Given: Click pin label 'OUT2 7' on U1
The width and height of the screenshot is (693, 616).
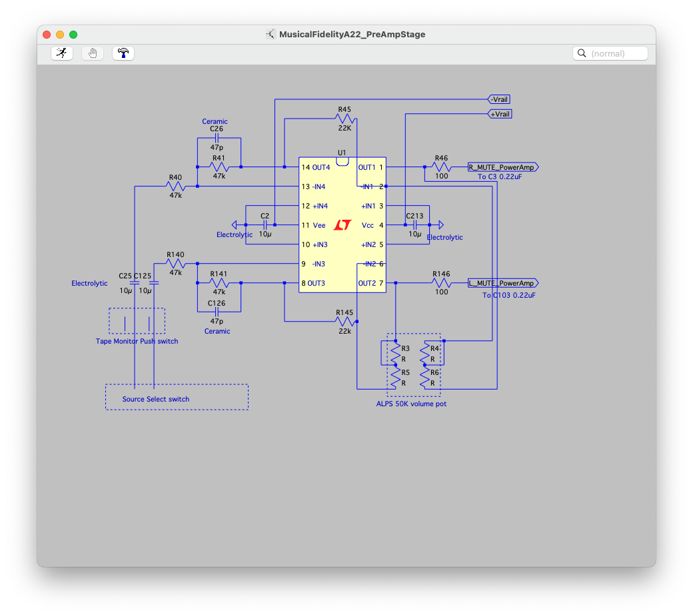Looking at the screenshot, I should [x=370, y=283].
